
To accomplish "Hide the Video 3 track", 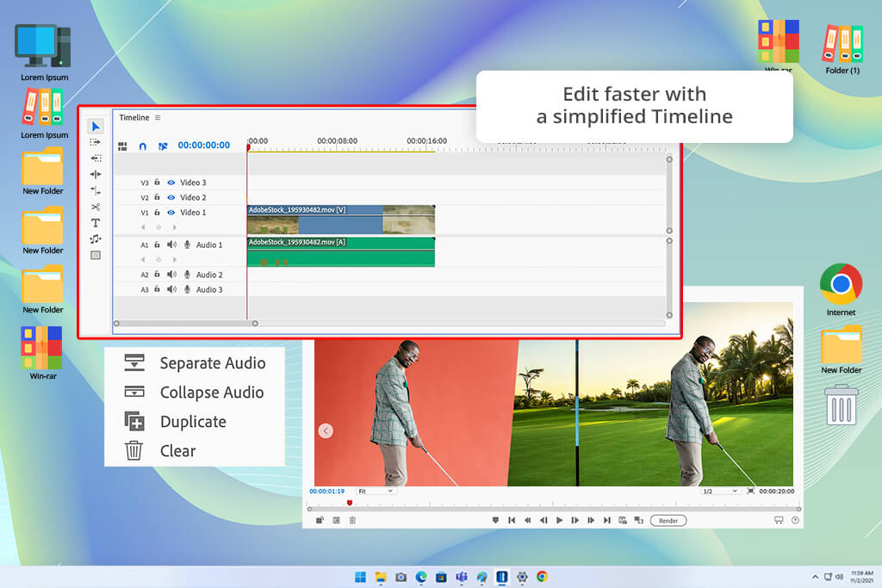I will click(171, 183).
